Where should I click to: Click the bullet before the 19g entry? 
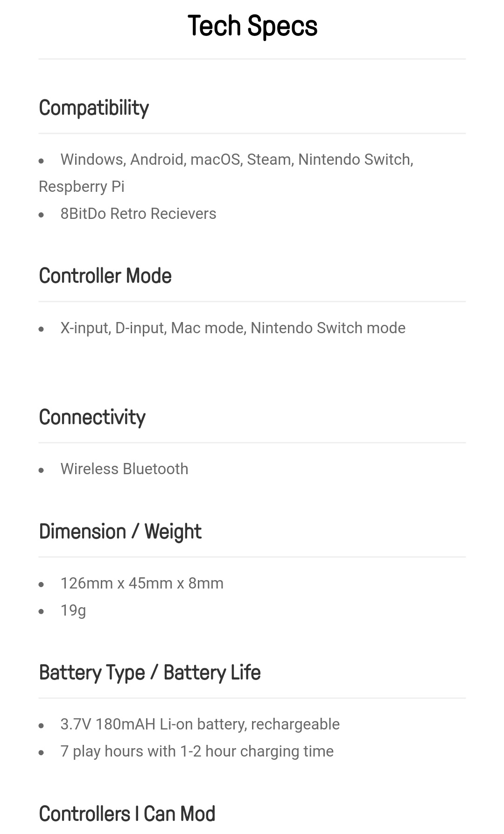42,611
